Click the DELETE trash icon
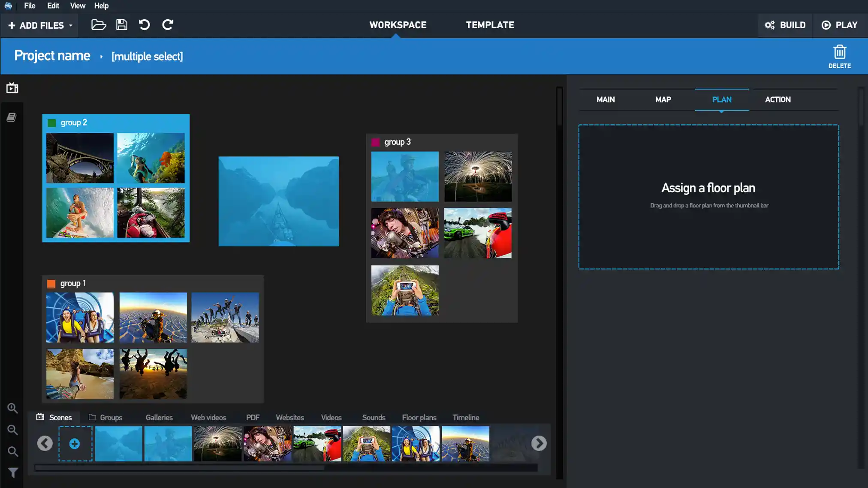Image resolution: width=868 pixels, height=488 pixels. coord(839,57)
